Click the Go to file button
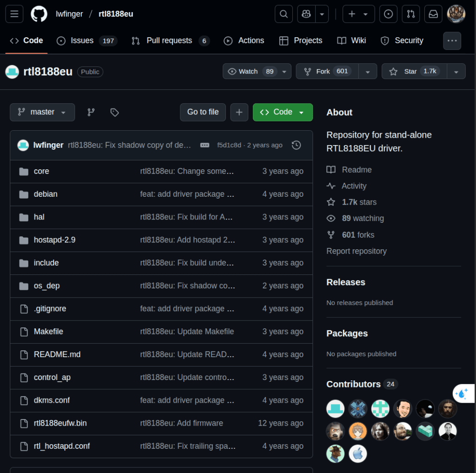The height and width of the screenshot is (473, 476). tap(203, 112)
